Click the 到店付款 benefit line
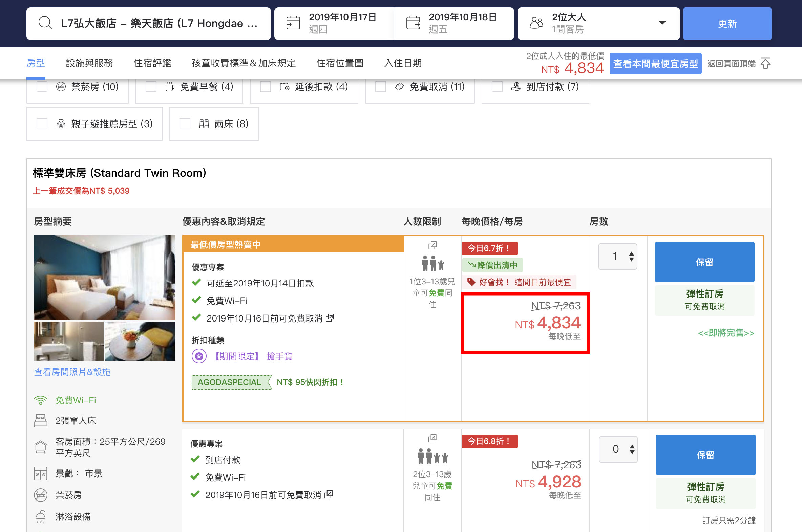Viewport: 802px width, 532px height. pos(223,460)
